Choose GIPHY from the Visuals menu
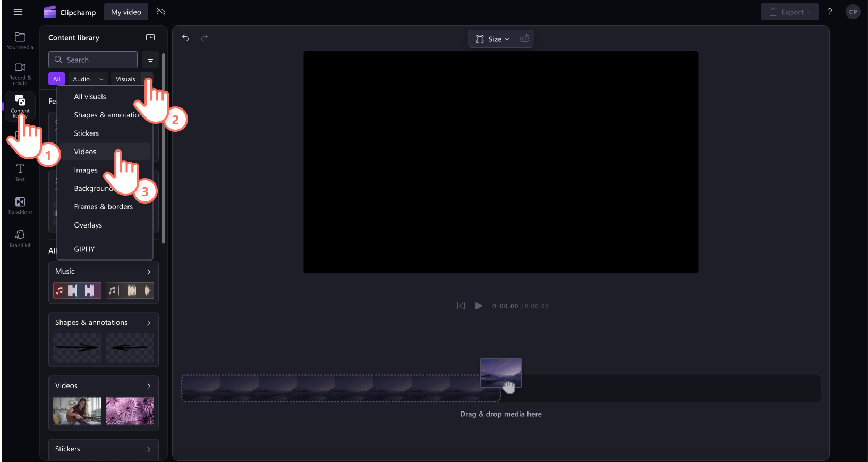This screenshot has height=462, width=868. [x=105, y=249]
